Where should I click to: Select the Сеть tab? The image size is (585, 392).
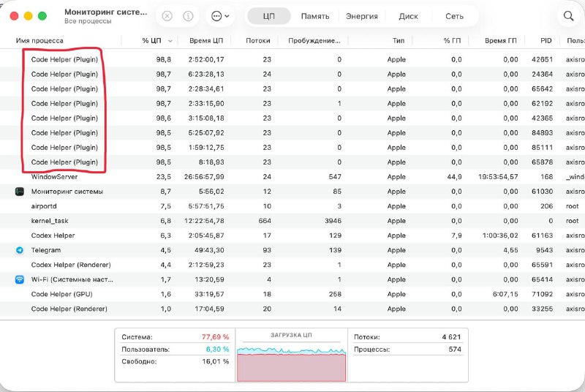click(x=454, y=16)
